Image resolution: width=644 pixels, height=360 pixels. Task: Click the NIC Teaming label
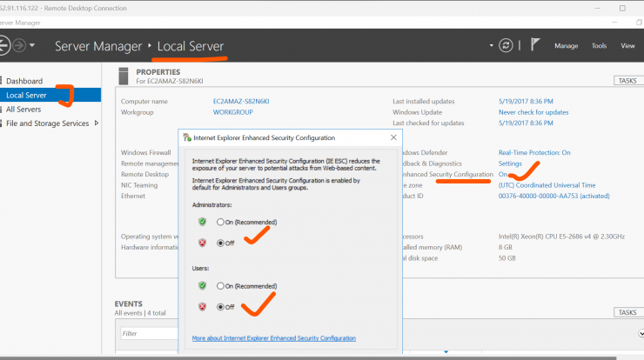(139, 185)
